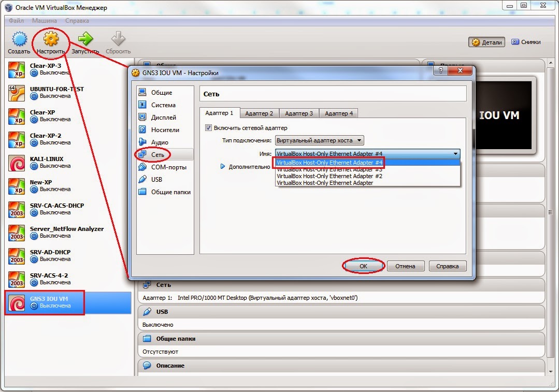Toggle Включить сетевой адаптер checkbox
The height and width of the screenshot is (392, 559).
[209, 127]
